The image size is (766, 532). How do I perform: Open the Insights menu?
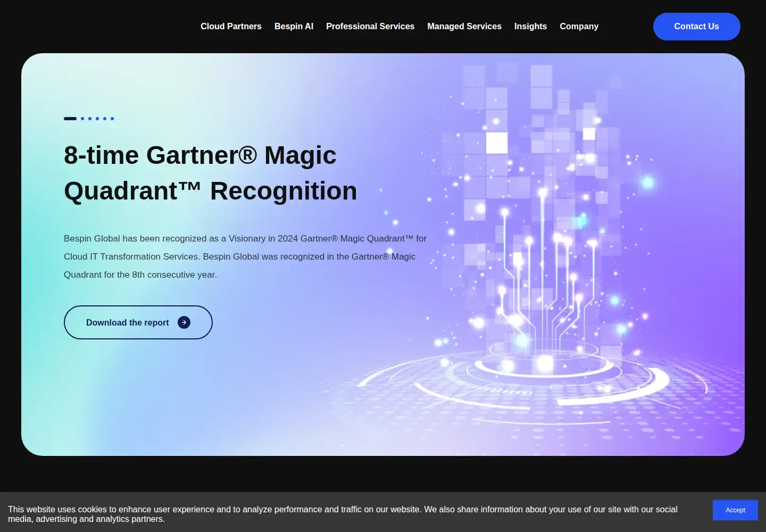tap(530, 26)
